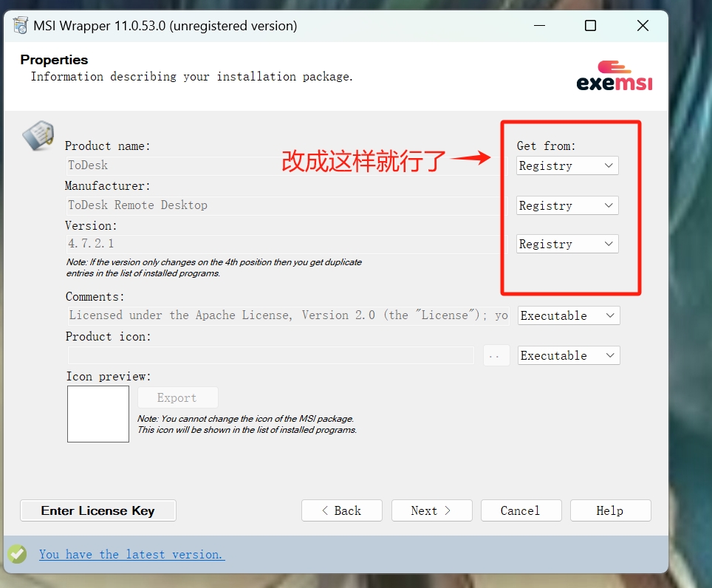Click the Product icon path field
This screenshot has width=712, height=588.
coord(270,355)
